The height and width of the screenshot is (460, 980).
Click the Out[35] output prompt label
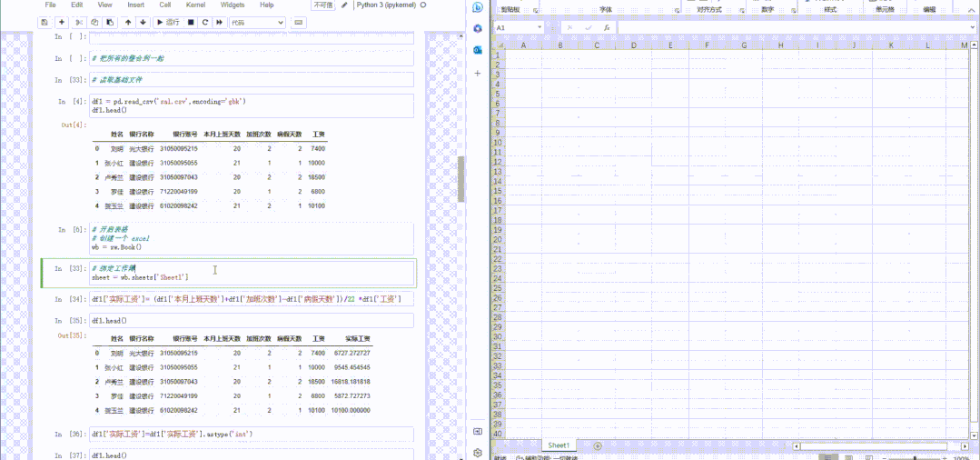(x=73, y=336)
